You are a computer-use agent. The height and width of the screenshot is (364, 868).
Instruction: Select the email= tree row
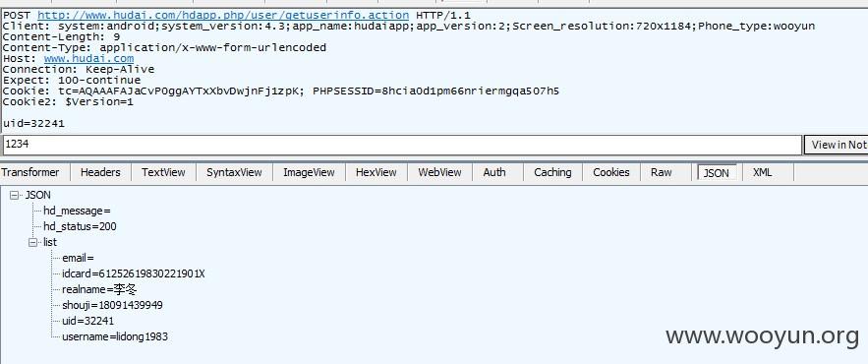point(78,258)
